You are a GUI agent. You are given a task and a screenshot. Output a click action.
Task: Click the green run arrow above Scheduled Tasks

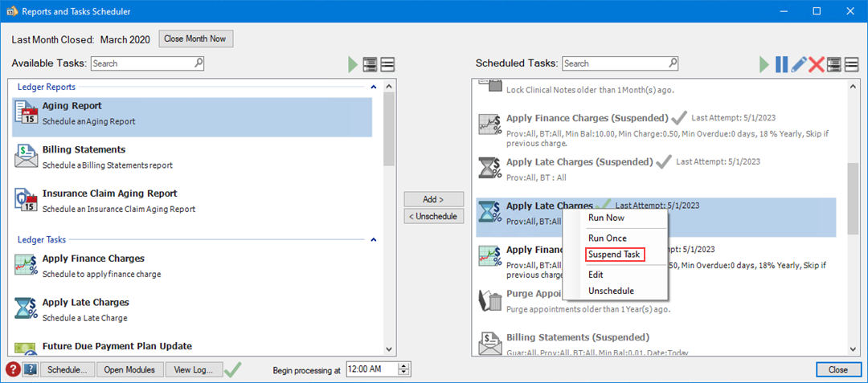click(764, 64)
